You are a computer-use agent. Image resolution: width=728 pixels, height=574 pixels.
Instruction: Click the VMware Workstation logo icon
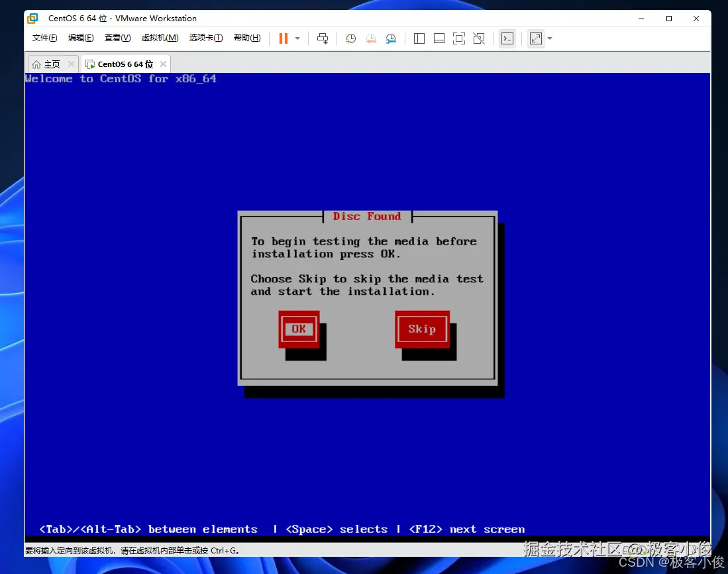coord(32,19)
